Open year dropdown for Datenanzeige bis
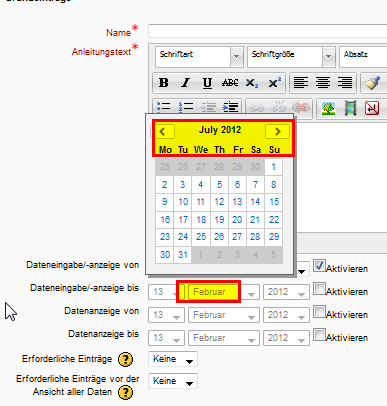Viewport: 387px width, 406px height. point(286,338)
